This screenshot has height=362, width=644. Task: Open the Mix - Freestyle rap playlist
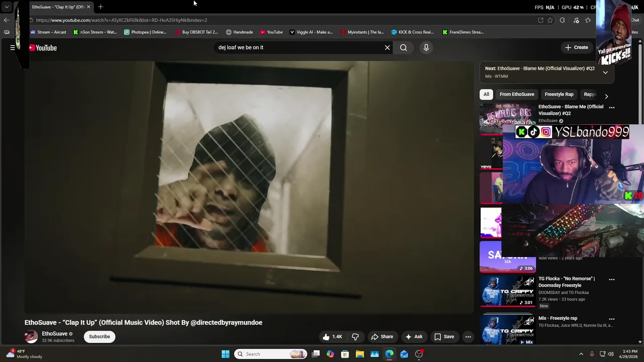(558, 318)
